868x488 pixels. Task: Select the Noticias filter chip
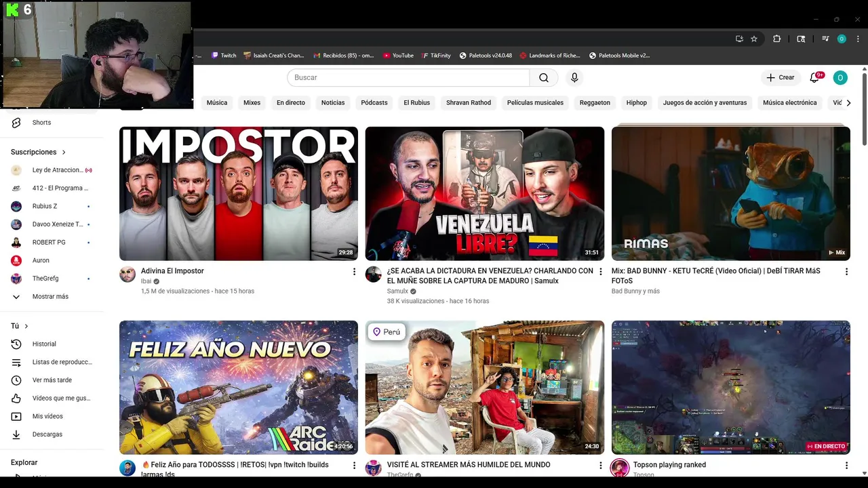tap(333, 103)
